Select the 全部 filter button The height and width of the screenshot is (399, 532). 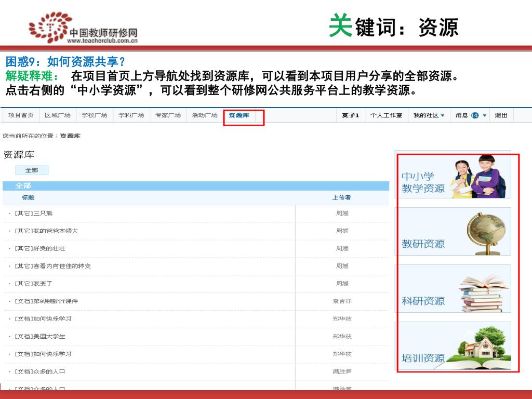[x=32, y=170]
